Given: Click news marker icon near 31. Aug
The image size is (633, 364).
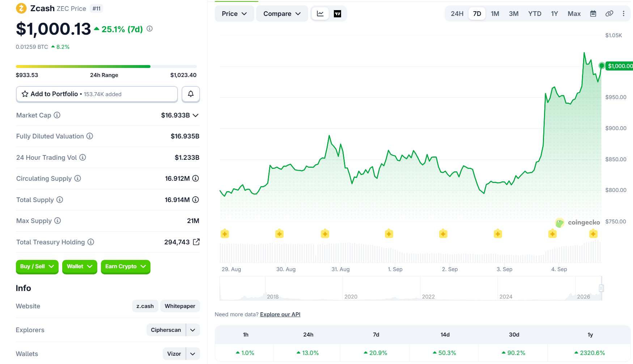Looking at the screenshot, I should pyautogui.click(x=325, y=234).
